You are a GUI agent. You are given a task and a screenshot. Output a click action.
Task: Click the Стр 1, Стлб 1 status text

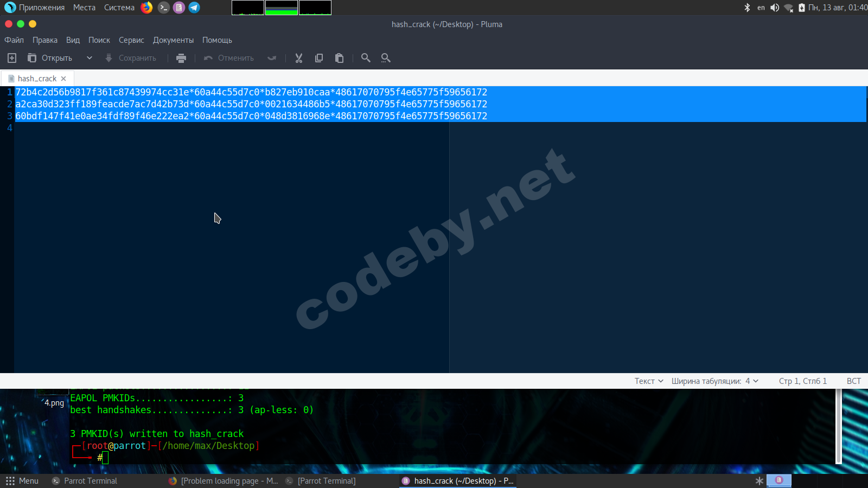point(803,381)
